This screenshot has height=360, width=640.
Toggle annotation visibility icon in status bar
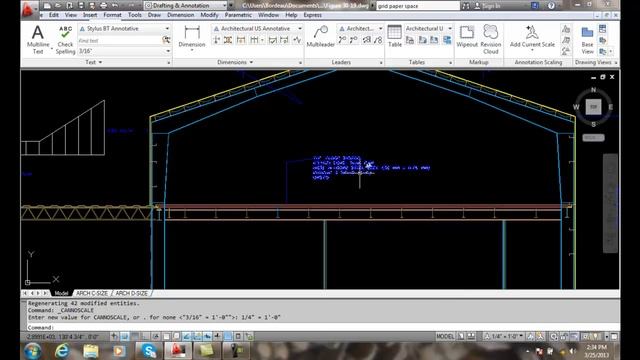[x=530, y=336]
